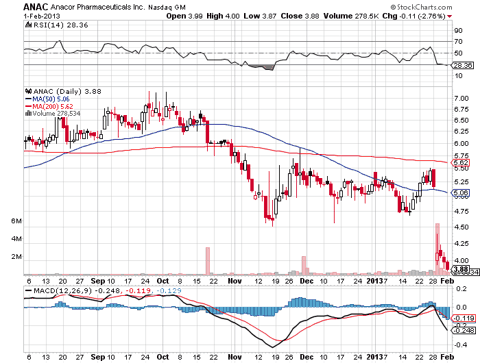The width and height of the screenshot is (480, 363).
Task: Click the Volume 278,534 legend entry
Action: point(56,113)
